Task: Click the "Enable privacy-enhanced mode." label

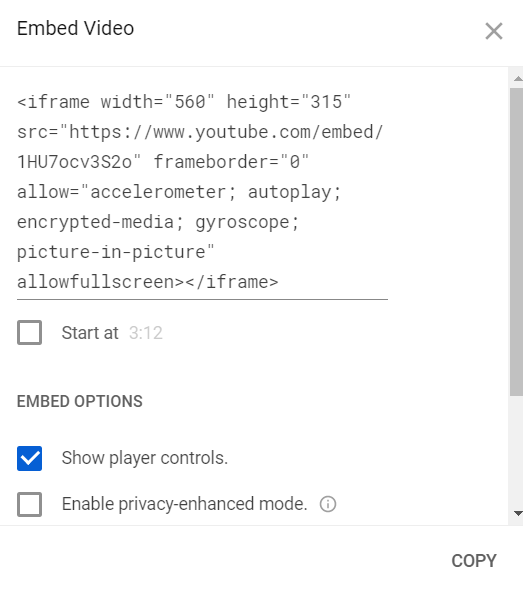Action: [184, 504]
